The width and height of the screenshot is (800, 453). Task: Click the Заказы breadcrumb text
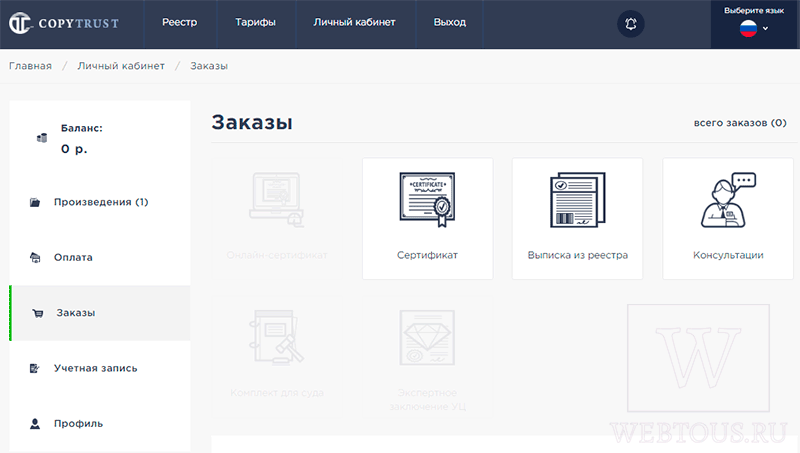[209, 66]
